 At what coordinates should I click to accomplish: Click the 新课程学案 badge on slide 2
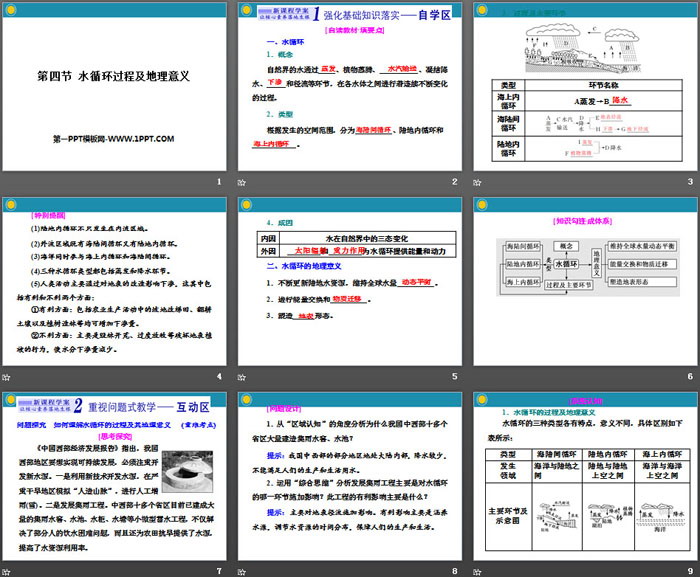click(x=285, y=13)
